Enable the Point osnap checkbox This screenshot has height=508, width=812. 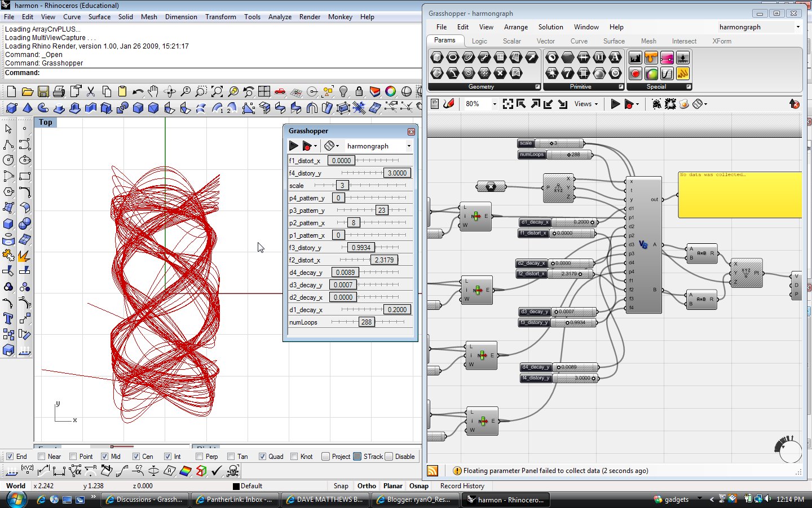coord(73,457)
